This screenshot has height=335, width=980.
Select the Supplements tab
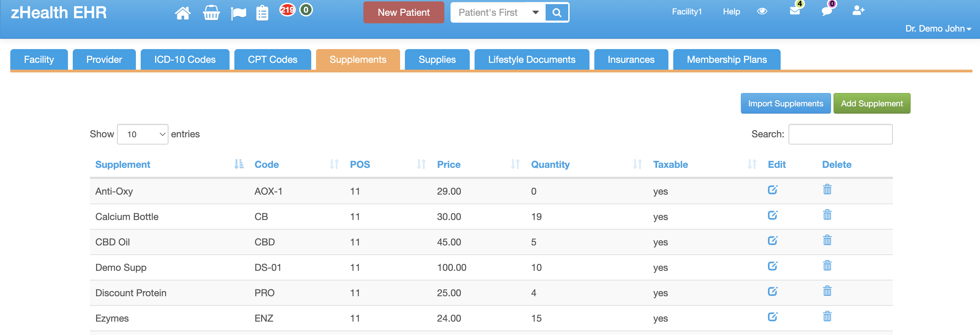[358, 59]
